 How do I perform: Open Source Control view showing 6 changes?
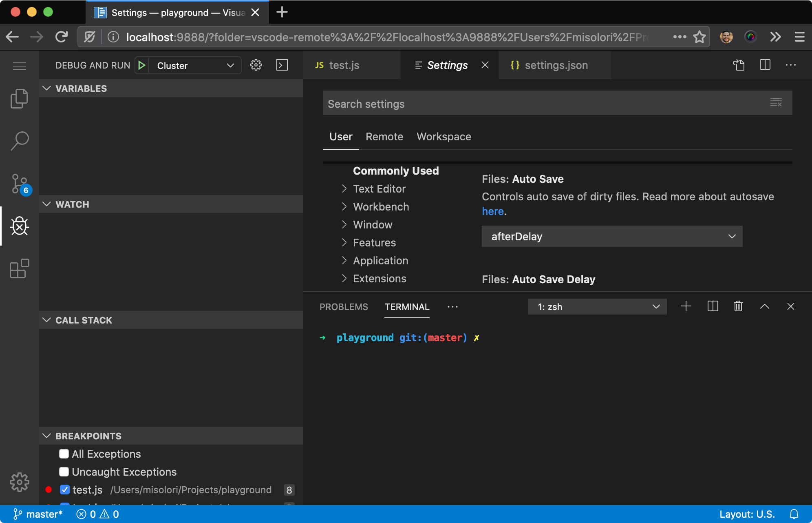point(19,184)
